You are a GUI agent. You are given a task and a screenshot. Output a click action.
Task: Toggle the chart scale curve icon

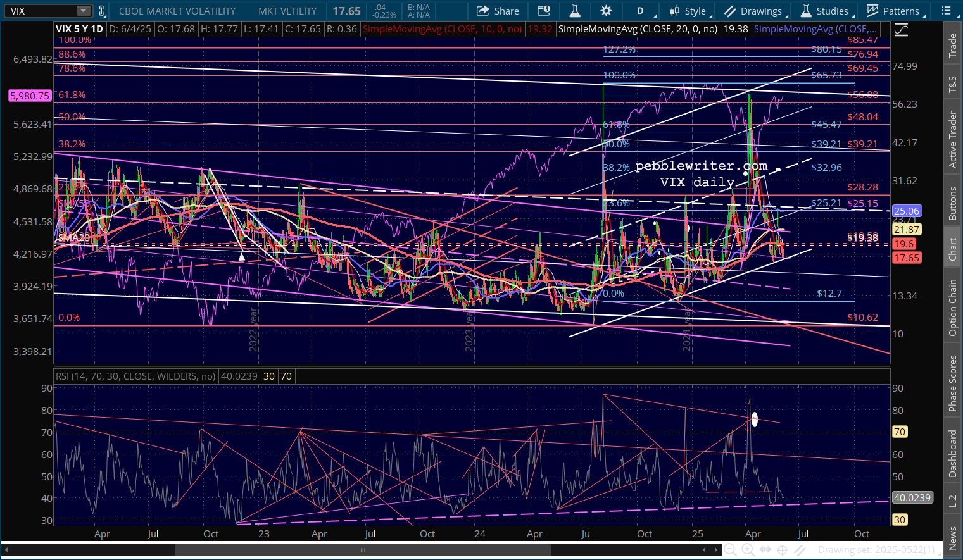pyautogui.click(x=900, y=30)
